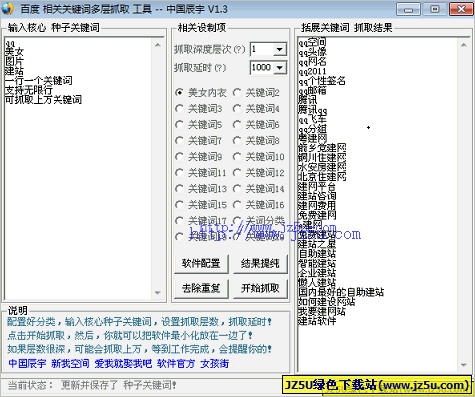475x397 pixels.
Task: Open the 抓取深度层次 dropdown arrow
Action: 280,49
